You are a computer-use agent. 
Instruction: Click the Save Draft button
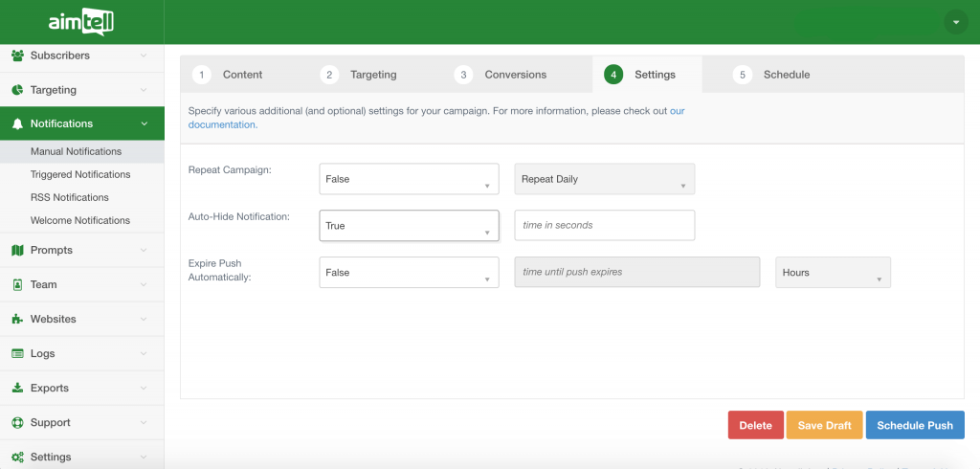click(x=824, y=426)
